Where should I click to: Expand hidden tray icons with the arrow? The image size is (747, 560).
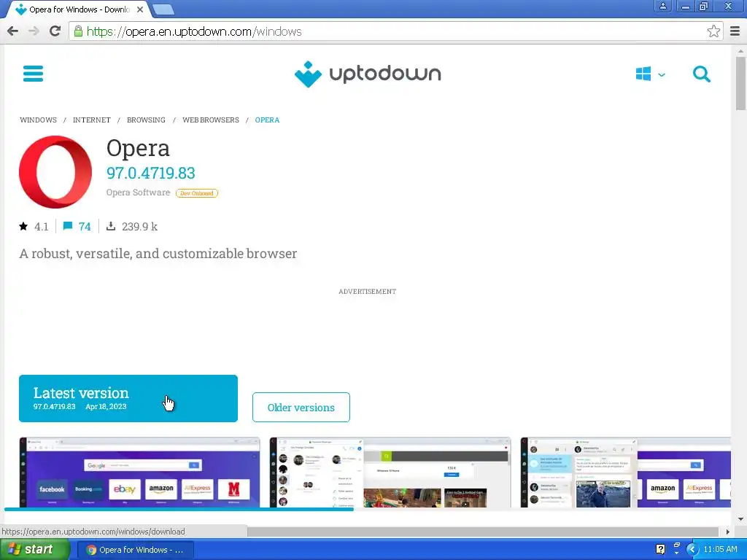coord(692,550)
